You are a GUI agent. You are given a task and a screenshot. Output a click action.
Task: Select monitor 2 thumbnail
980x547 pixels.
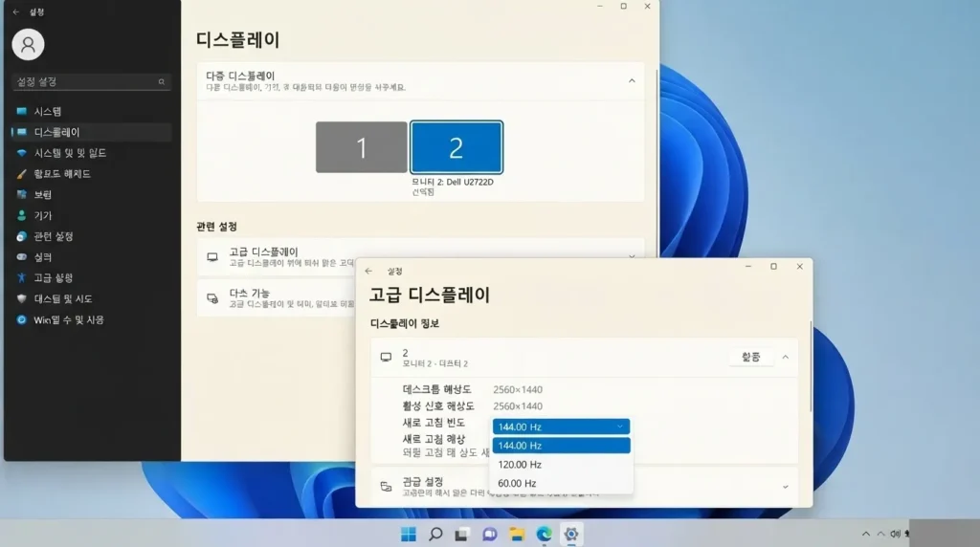point(457,147)
